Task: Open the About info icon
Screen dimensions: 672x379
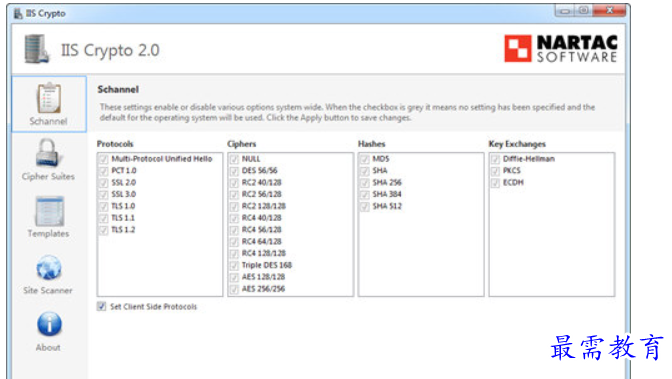Action: click(x=49, y=325)
